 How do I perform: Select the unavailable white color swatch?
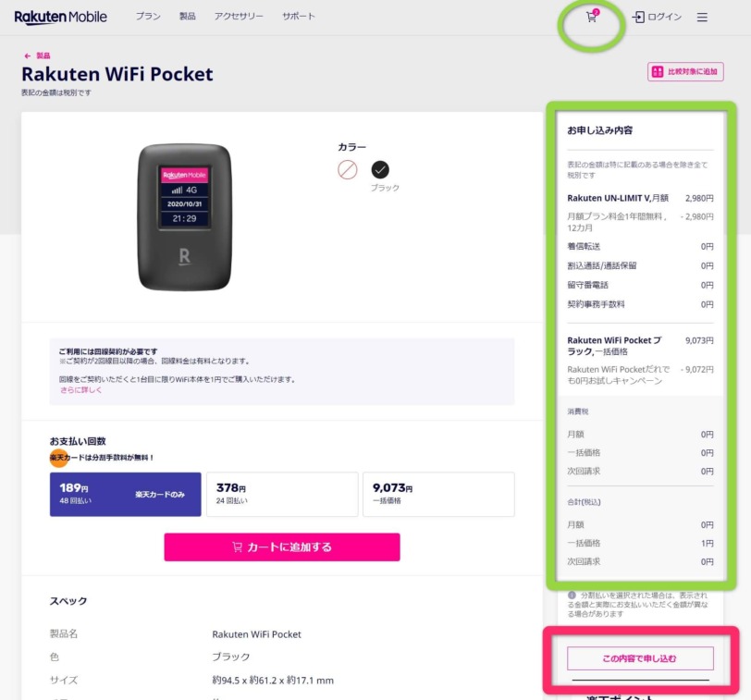(347, 169)
